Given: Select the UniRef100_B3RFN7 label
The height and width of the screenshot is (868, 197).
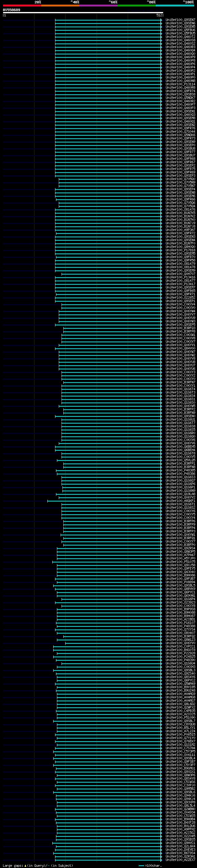Looking at the screenshot, I should coord(180,382).
